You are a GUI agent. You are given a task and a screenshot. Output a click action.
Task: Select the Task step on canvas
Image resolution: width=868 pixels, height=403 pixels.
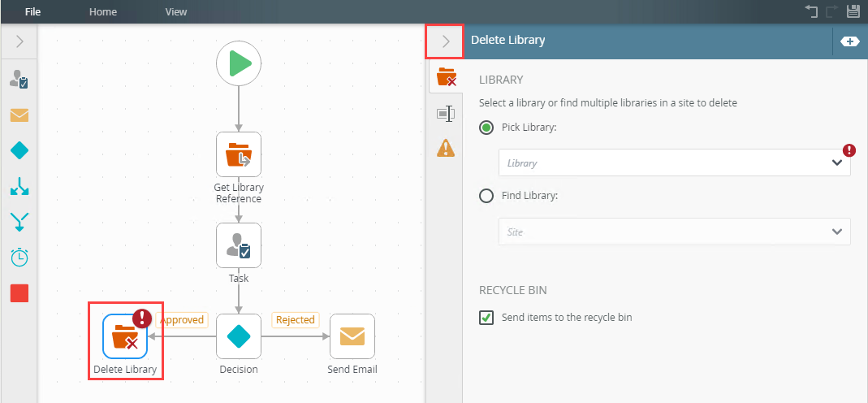click(239, 245)
